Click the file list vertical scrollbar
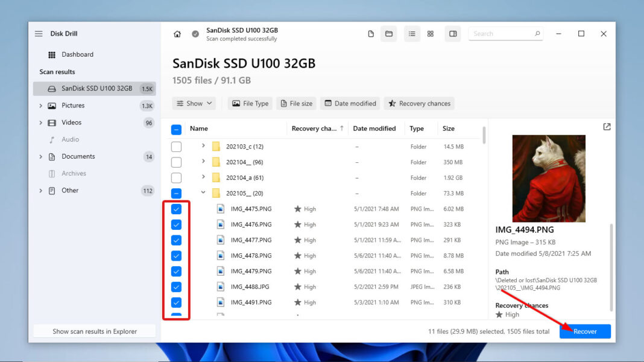This screenshot has height=362, width=644. pos(484,136)
